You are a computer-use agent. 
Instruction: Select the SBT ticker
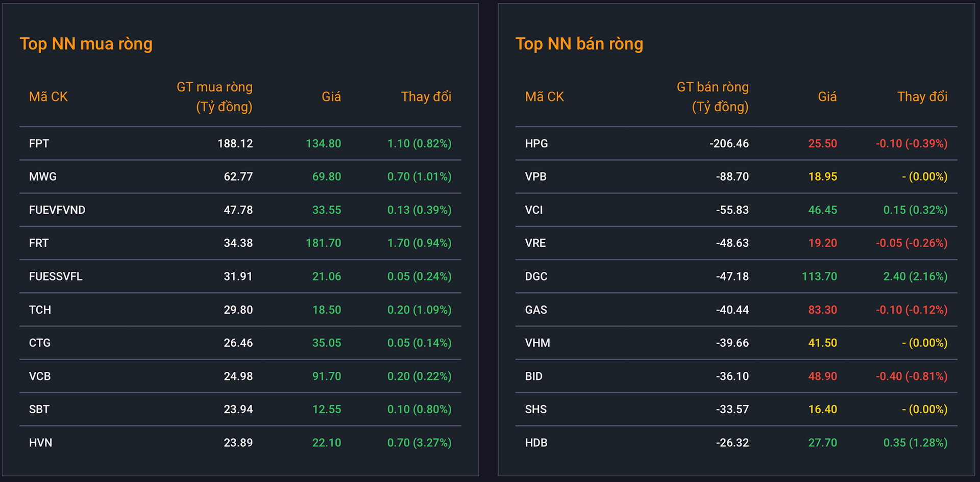(x=39, y=410)
